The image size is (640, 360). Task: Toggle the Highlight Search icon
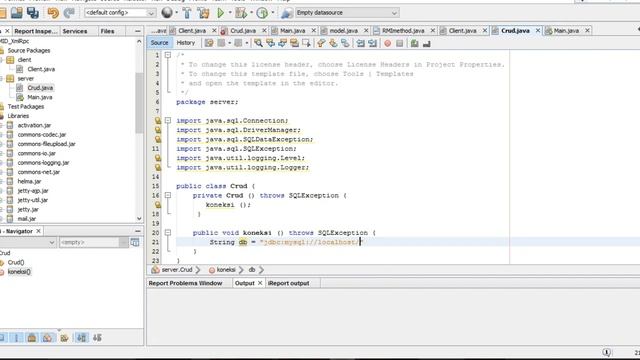pyautogui.click(x=294, y=43)
